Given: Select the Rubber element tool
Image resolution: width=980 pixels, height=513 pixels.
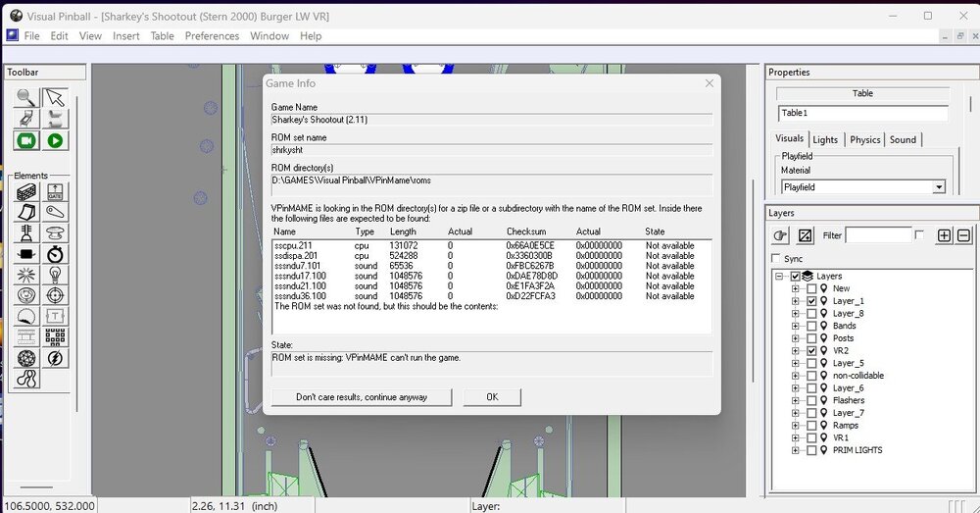Looking at the screenshot, I should (26, 379).
